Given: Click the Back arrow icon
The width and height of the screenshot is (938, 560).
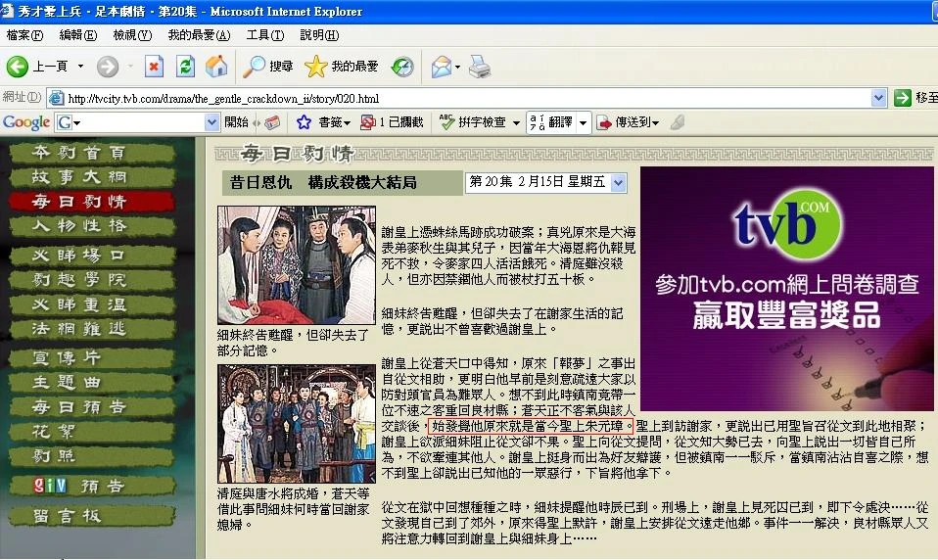Looking at the screenshot, I should pyautogui.click(x=18, y=67).
